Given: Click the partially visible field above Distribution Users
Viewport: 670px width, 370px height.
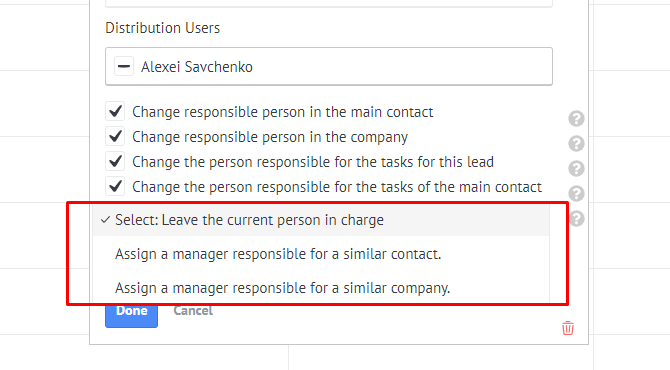Looking at the screenshot, I should point(329,3).
